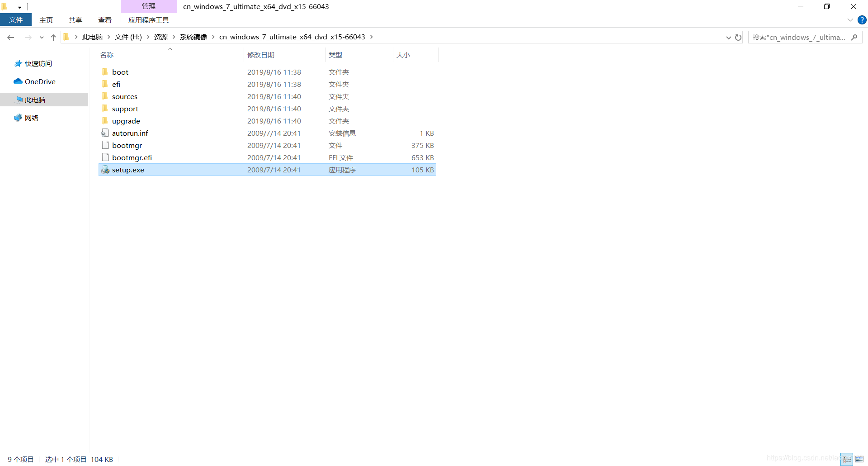The image size is (868, 466).
Task: Select the autorun.inf file icon
Action: point(105,133)
